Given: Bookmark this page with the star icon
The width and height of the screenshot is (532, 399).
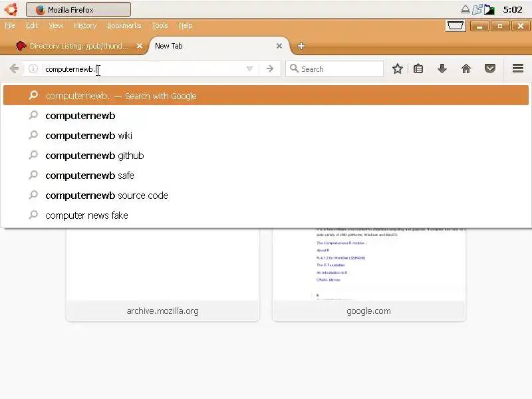Looking at the screenshot, I should (397, 69).
